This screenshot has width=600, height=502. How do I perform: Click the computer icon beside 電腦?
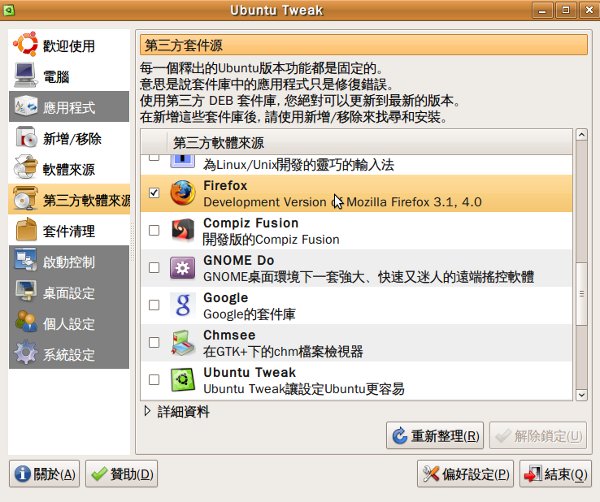[x=26, y=76]
